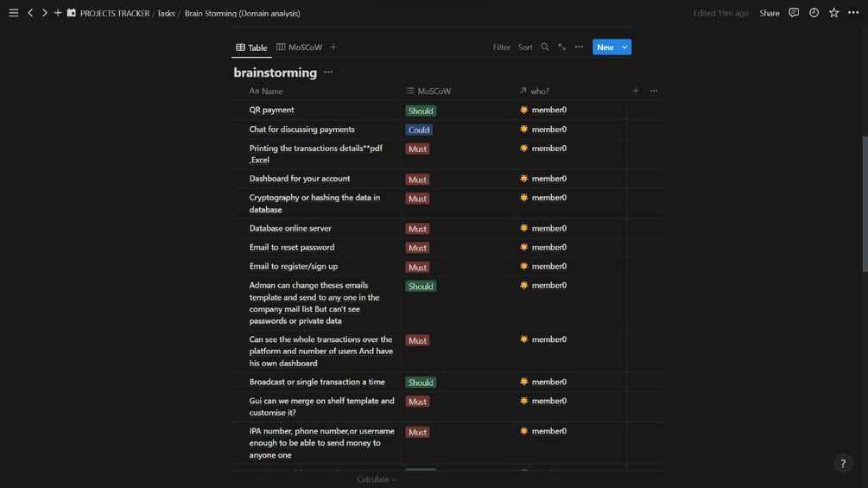Click the Could tag on Chat row
Image resolution: width=868 pixels, height=488 pixels.
point(419,130)
